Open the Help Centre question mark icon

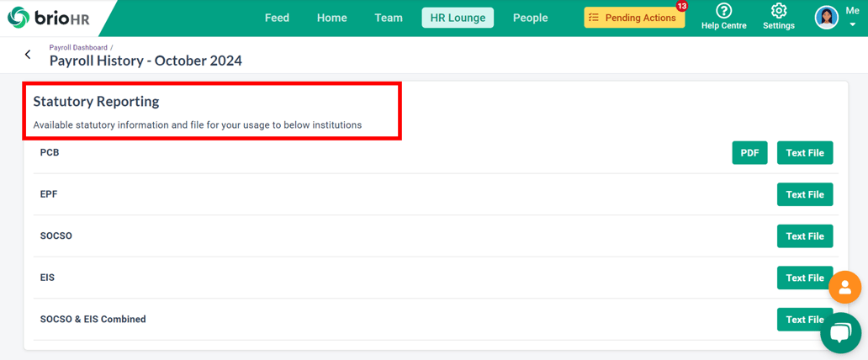[x=723, y=11]
